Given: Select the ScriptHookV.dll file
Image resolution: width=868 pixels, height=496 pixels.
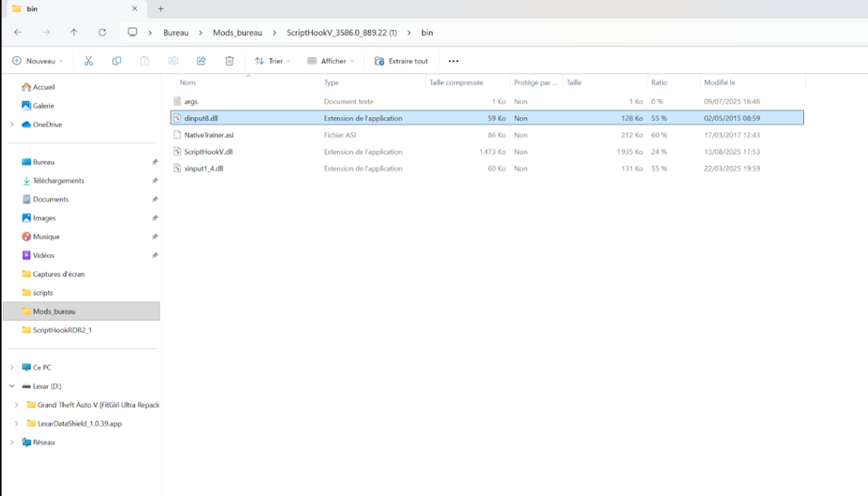Looking at the screenshot, I should (208, 152).
